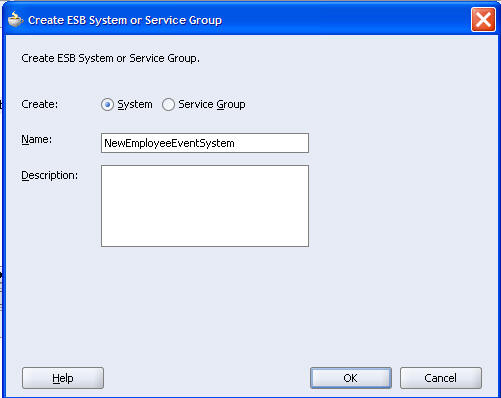Screen dimensions: 501x398
Task: Confirm the dialog with OK
Action: pyautogui.click(x=351, y=378)
